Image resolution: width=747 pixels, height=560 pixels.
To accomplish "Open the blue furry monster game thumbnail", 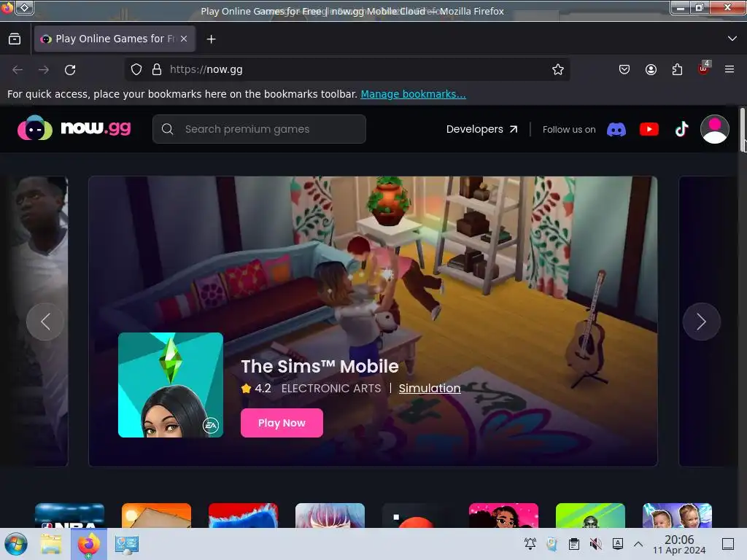I will 243,516.
